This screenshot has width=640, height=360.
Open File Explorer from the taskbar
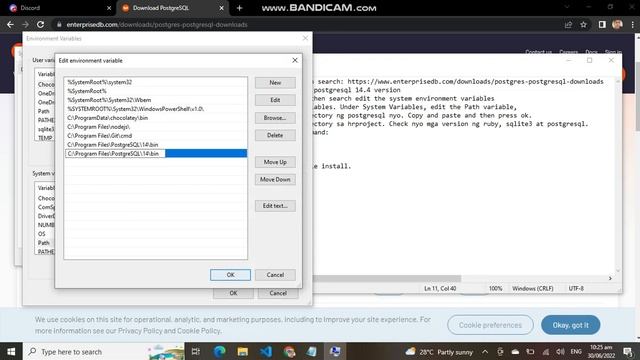tap(243, 351)
